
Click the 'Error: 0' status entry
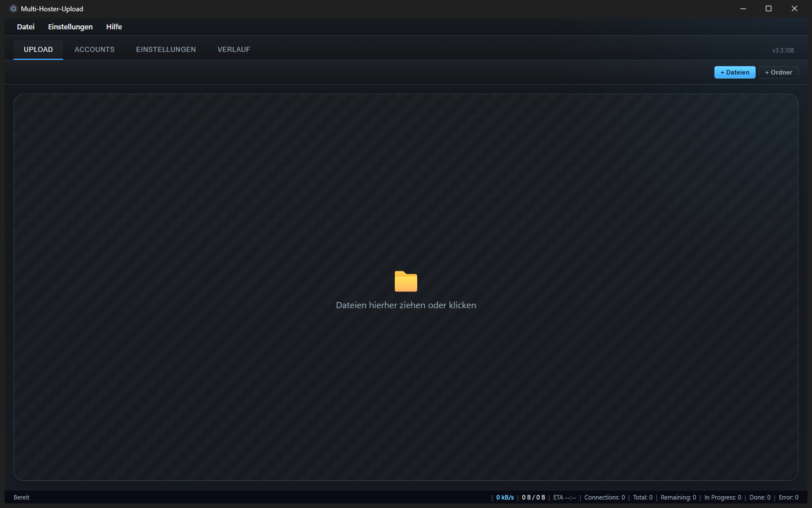pos(788,497)
